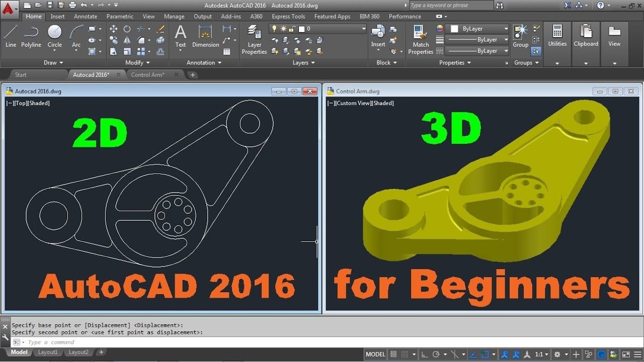Click the Erase tool icon
The height and width of the screenshot is (362, 644).
pyautogui.click(x=160, y=29)
